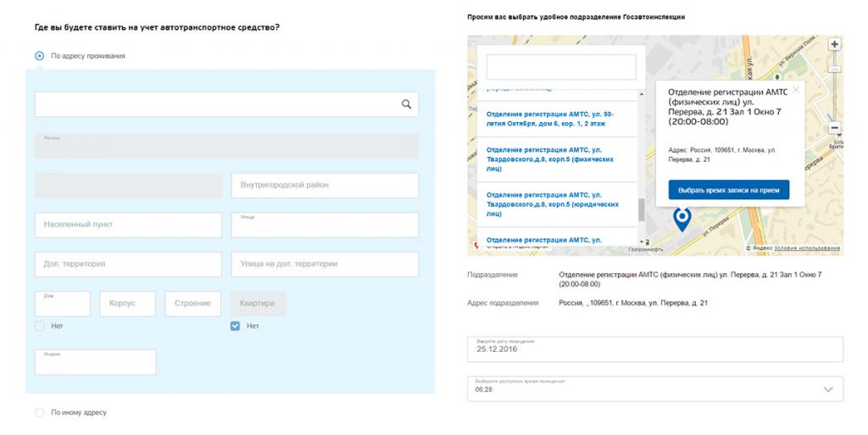
Task: Click the department search box on map
Action: 561,67
